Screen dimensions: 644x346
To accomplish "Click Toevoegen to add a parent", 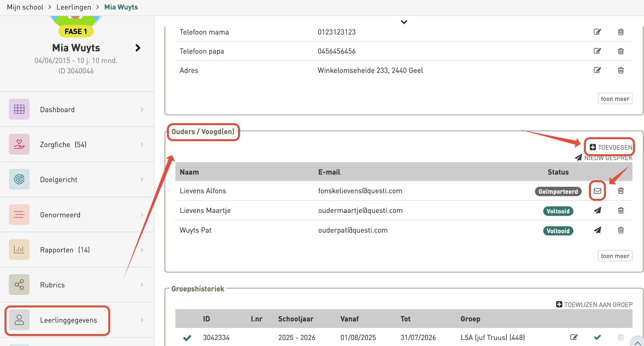I will click(x=611, y=148).
